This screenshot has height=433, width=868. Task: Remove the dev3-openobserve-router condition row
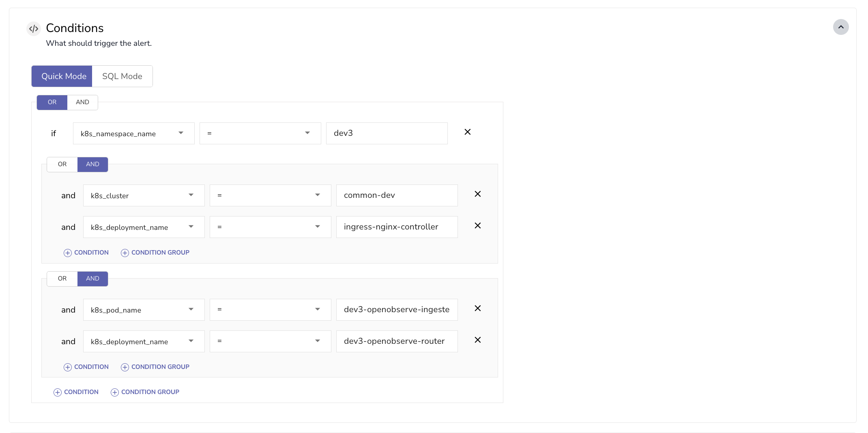point(477,340)
